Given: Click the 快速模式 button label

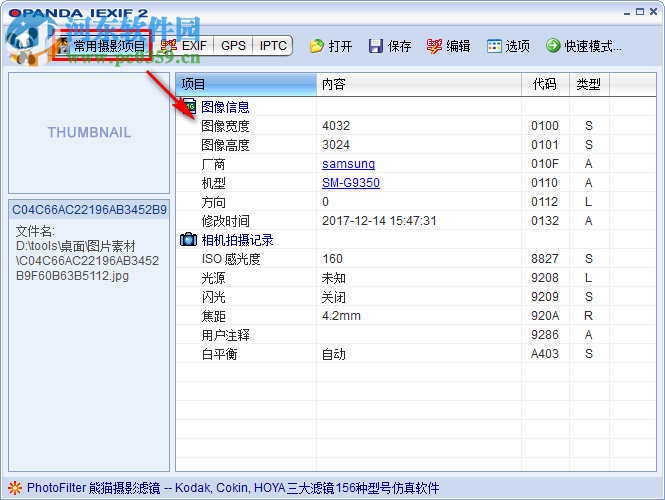Looking at the screenshot, I should pos(593,46).
